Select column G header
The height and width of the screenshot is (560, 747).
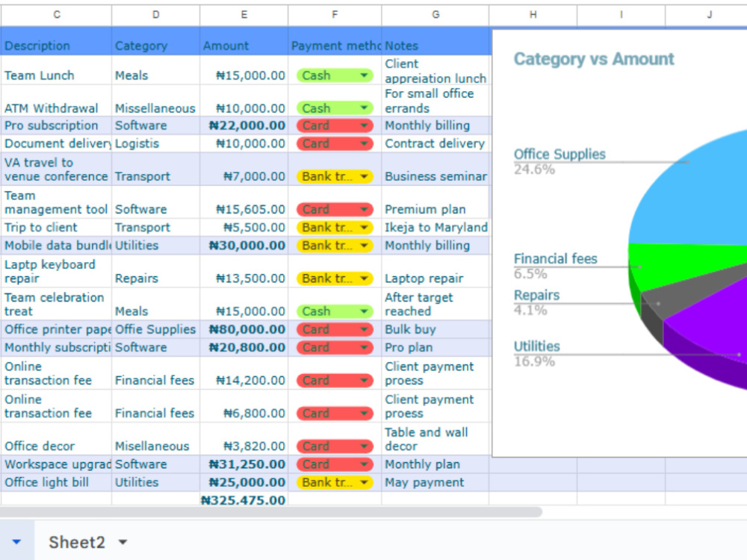[435, 15]
